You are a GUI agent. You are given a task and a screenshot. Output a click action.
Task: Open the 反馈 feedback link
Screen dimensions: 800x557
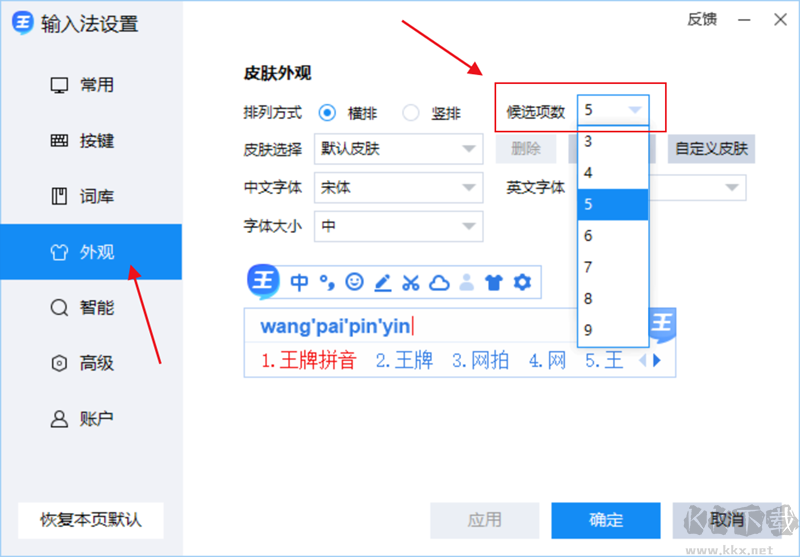702,20
